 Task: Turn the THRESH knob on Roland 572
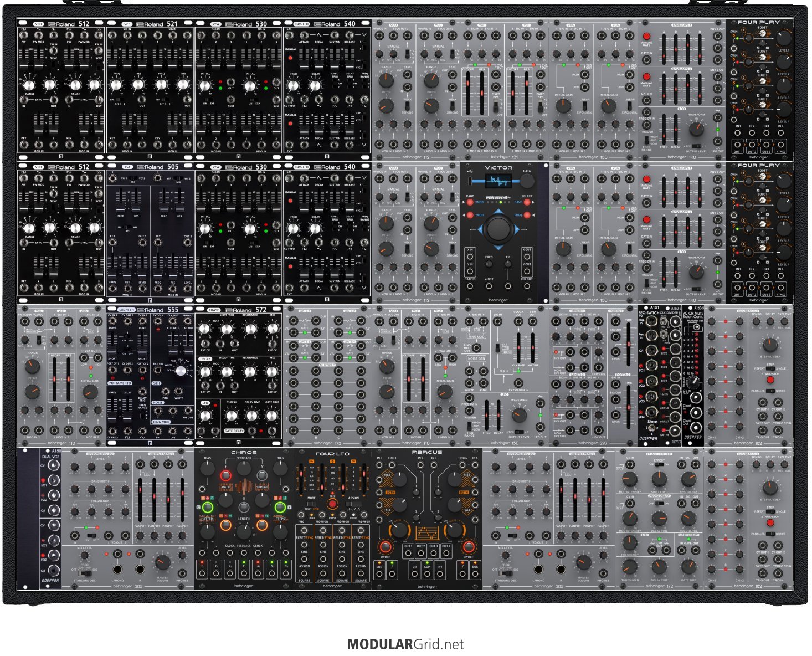232,416
